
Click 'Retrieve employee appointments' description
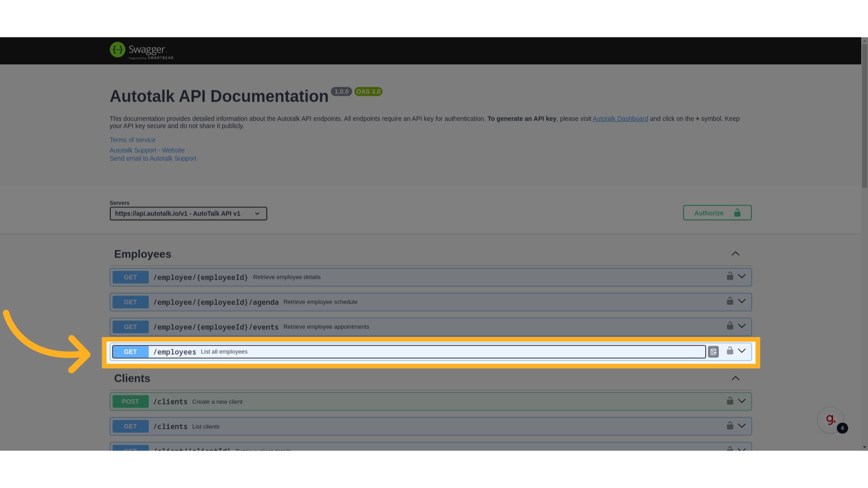[326, 327]
